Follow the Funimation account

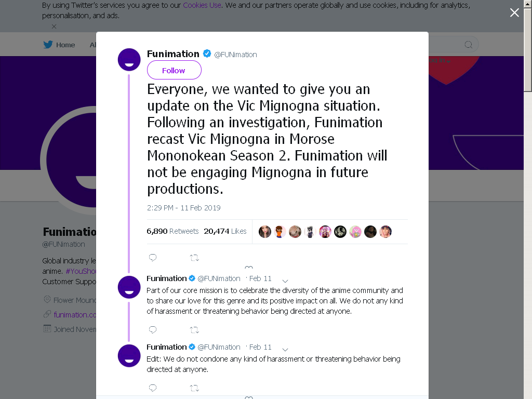coord(174,70)
